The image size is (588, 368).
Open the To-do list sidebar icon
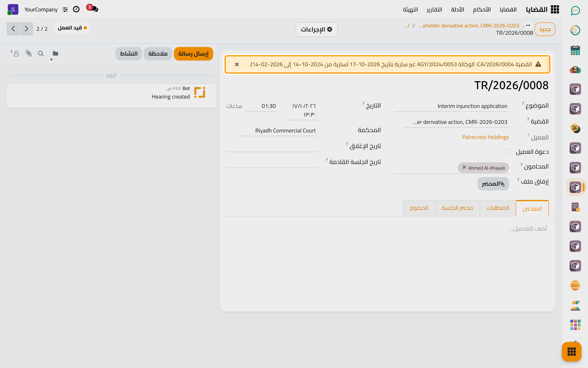[575, 30]
